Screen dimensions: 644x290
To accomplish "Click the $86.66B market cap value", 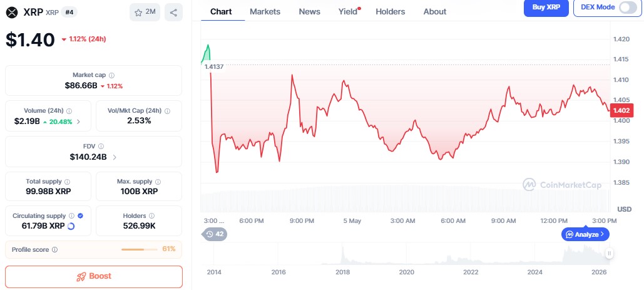I will coord(81,86).
